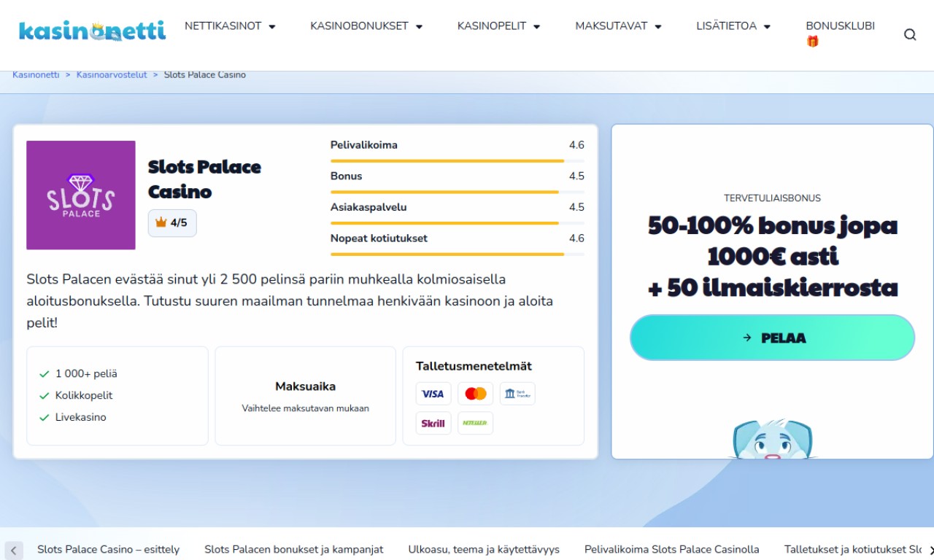Click the Pelivalikoima rating bar
The height and width of the screenshot is (560, 934).
(x=458, y=160)
